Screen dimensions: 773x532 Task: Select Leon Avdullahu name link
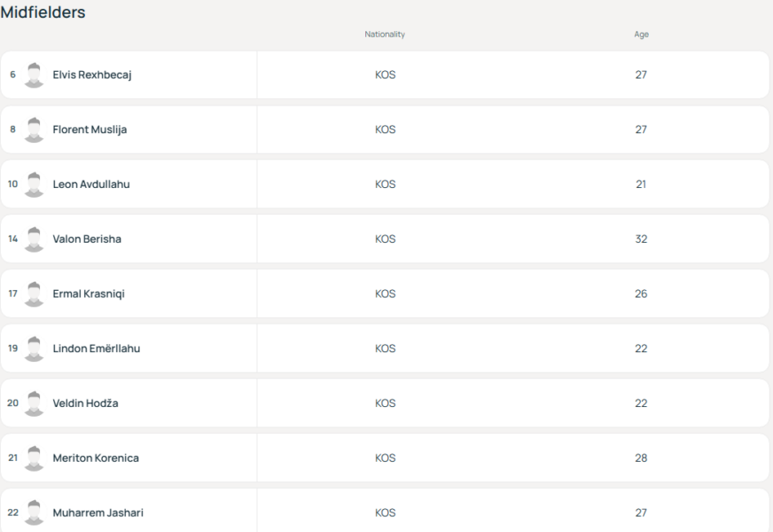point(91,184)
